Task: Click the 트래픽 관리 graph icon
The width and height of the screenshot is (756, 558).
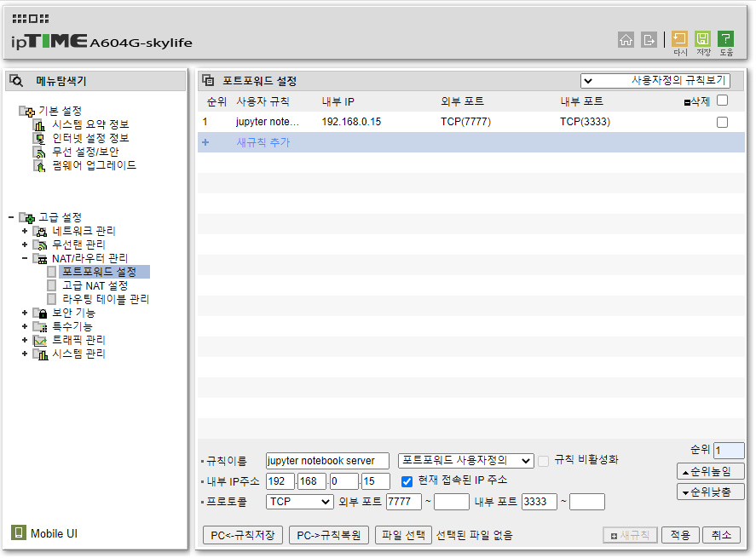Action: point(40,340)
